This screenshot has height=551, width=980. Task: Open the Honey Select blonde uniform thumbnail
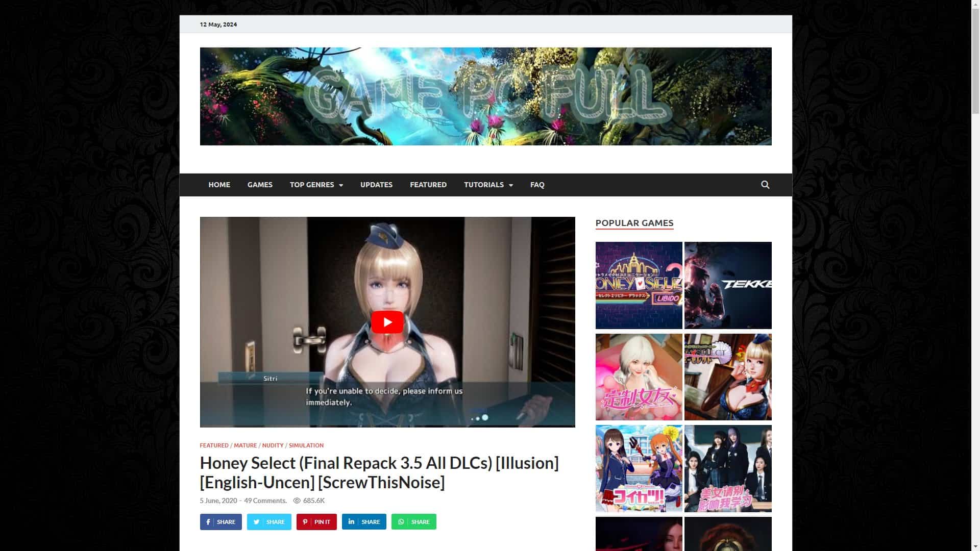click(728, 377)
